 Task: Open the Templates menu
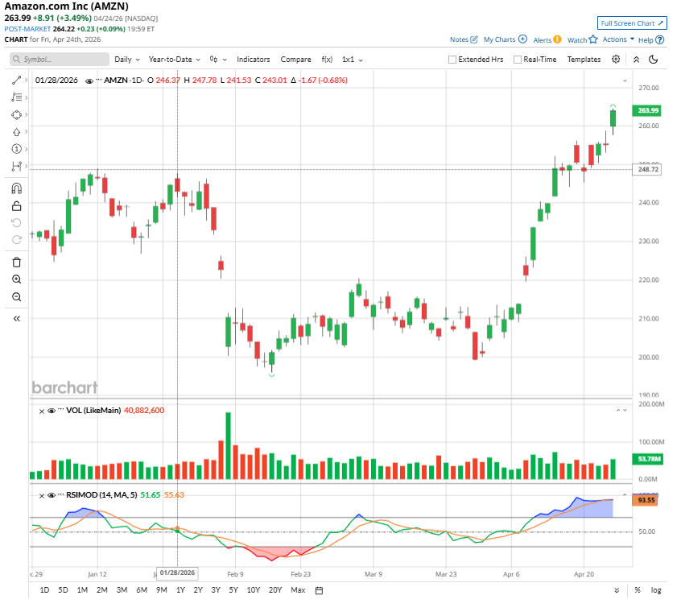click(584, 60)
